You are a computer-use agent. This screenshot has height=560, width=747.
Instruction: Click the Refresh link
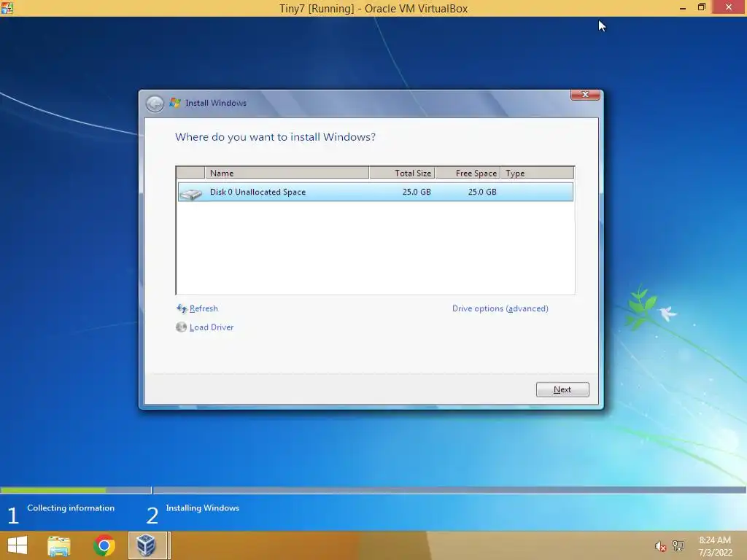(204, 308)
